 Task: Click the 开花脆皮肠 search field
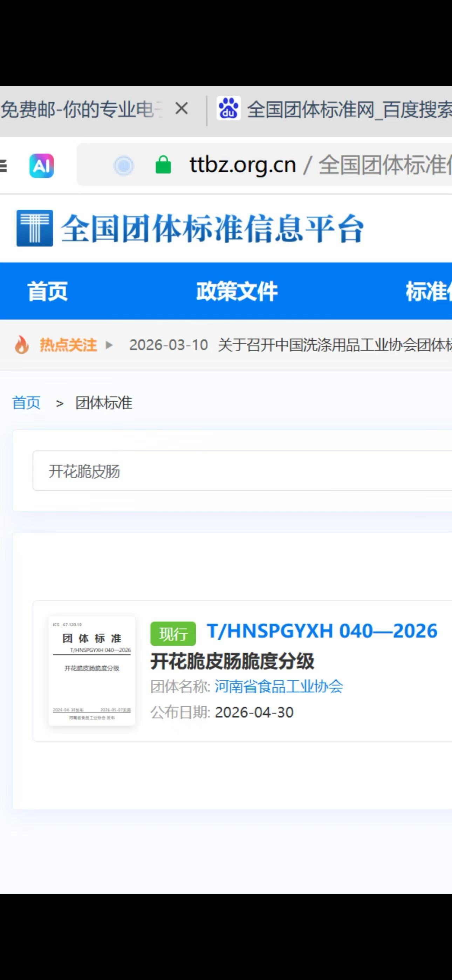coord(242,471)
